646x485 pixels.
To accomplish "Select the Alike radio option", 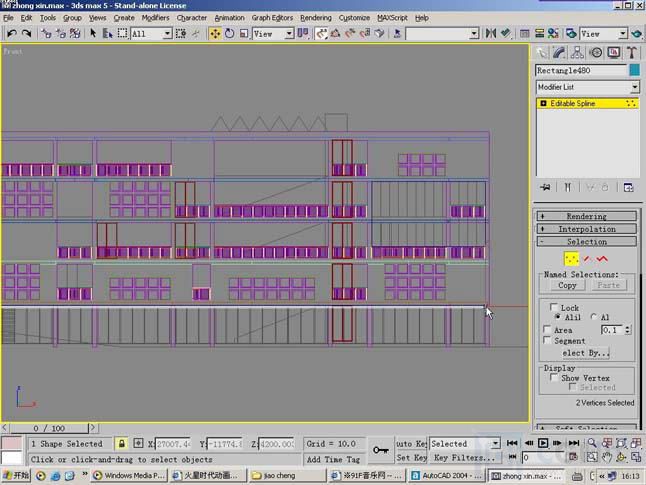I will click(x=557, y=317).
